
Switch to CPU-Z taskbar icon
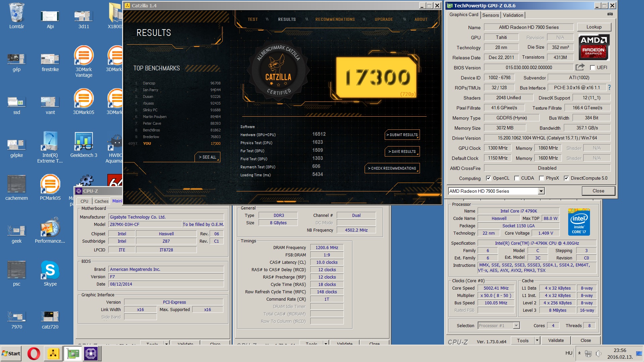(x=91, y=354)
